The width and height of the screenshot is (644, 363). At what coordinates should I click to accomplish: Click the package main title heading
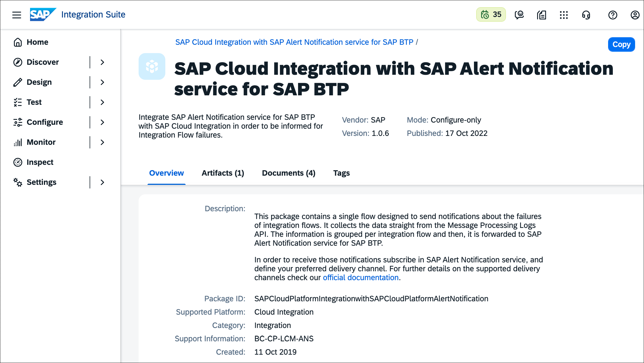click(x=394, y=79)
